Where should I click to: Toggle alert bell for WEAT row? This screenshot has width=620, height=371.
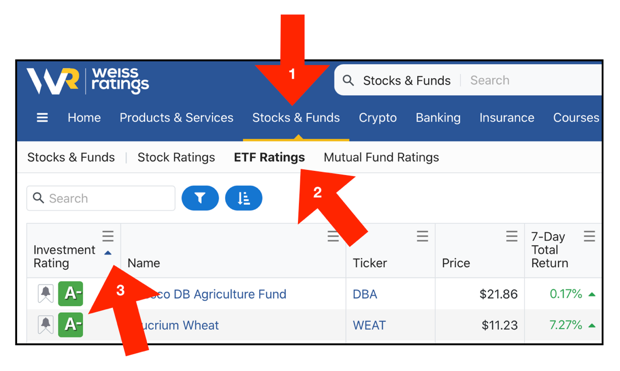click(x=46, y=325)
